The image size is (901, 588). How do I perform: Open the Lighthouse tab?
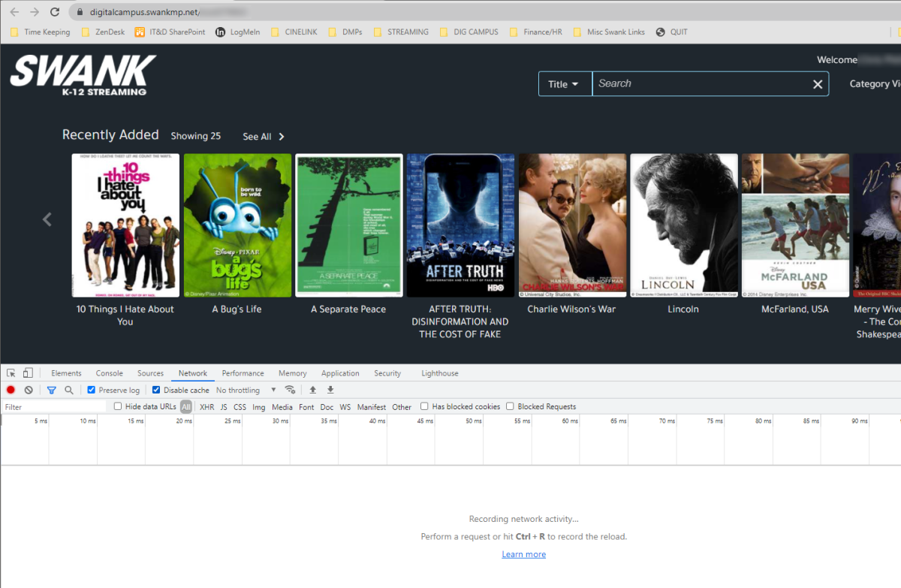pyautogui.click(x=439, y=373)
